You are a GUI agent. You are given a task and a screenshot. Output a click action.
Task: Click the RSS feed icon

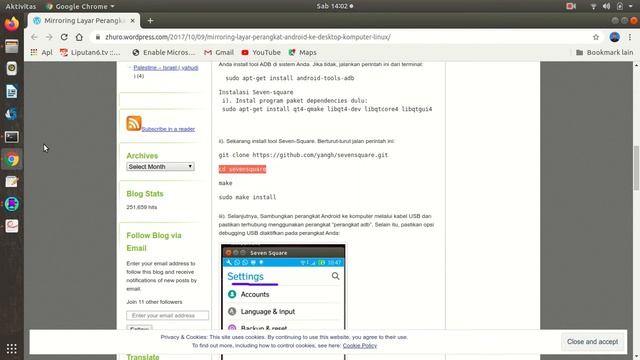point(133,123)
